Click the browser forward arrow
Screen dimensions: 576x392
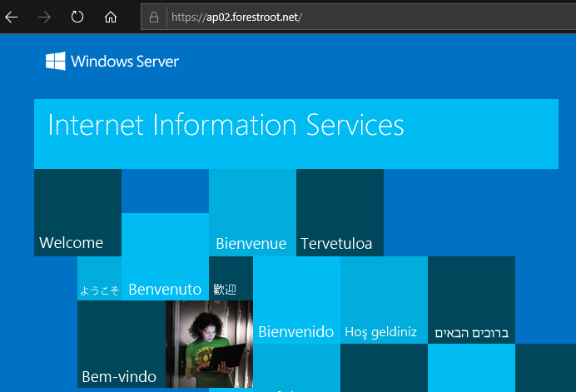[44, 17]
